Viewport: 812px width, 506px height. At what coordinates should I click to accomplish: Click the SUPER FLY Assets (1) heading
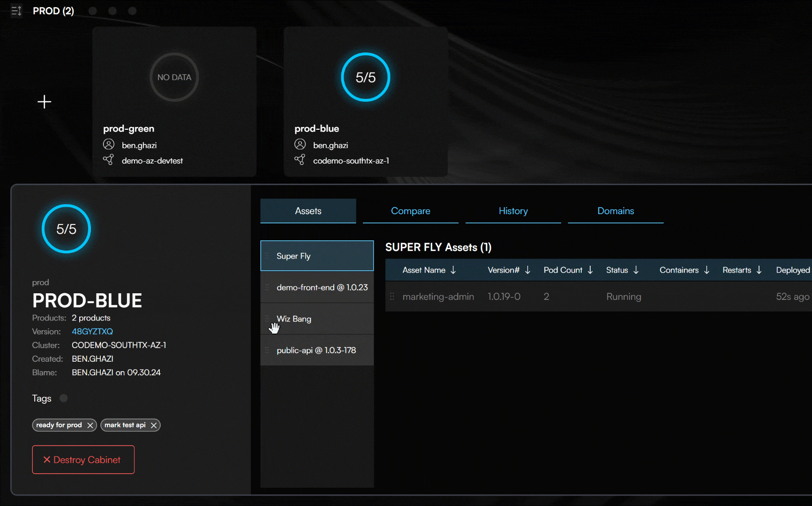438,247
